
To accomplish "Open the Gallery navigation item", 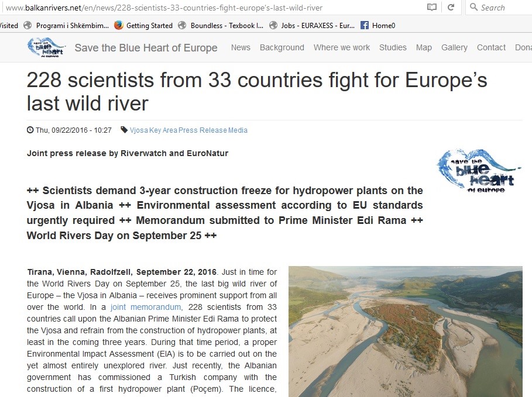I will pos(454,47).
